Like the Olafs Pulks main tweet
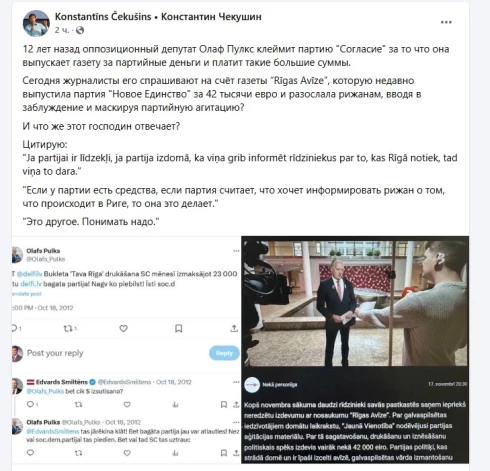This screenshot has width=490, height=471. 123,328
